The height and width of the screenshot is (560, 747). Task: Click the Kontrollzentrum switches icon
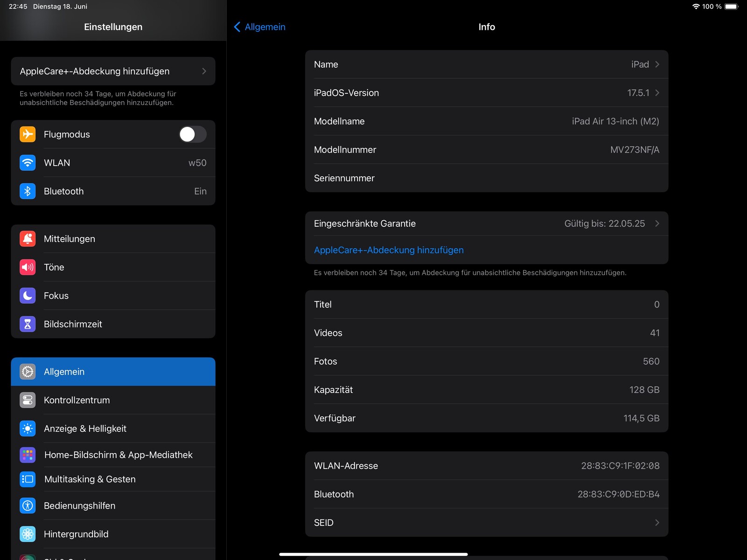coord(28,400)
